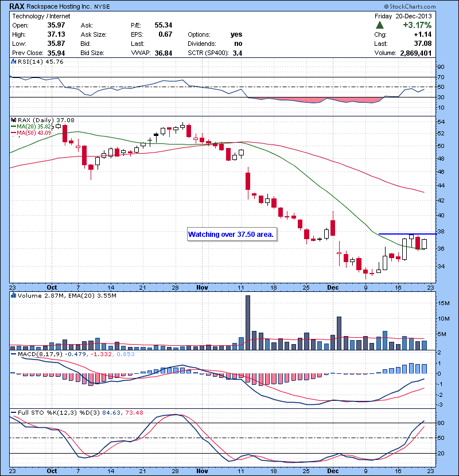Viewport: 459px width, 476px height.
Task: Click the MACD(8,17,9) legend label
Action: [40, 354]
